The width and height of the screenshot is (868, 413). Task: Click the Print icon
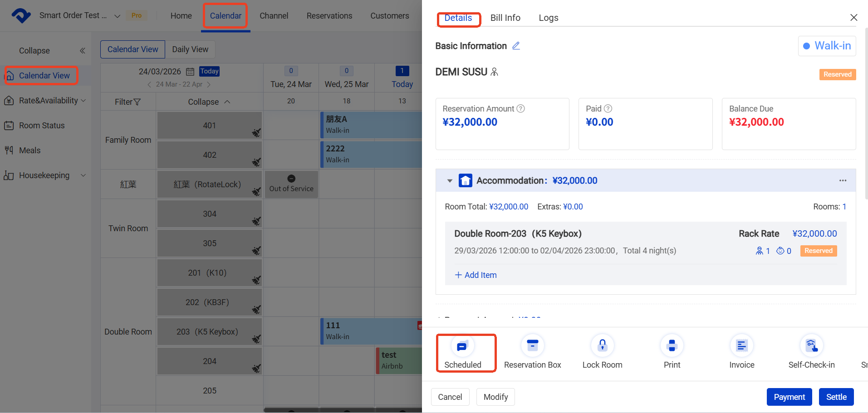(x=672, y=346)
